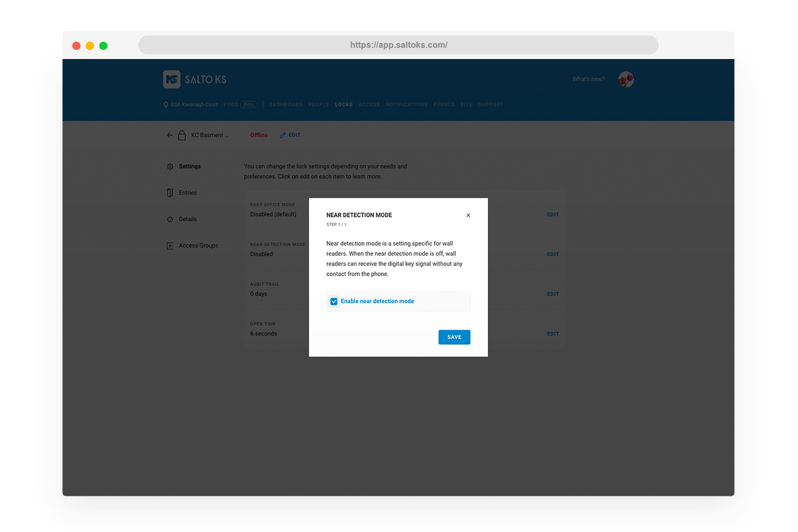Click the location pin for GSA Kavanagh Court
Screen dimensions: 798x532
pyautogui.click(x=165, y=105)
